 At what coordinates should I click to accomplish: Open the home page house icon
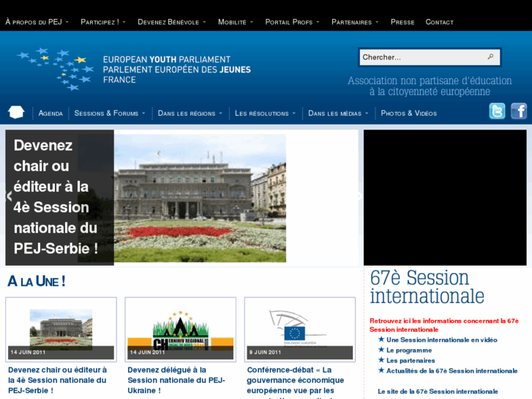(16, 112)
